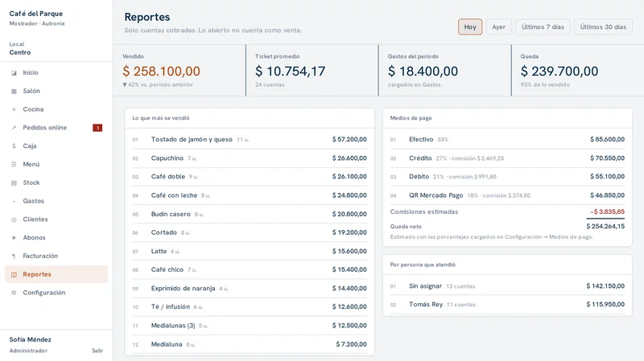Select the Té / infusión row
Screen dimensions: 644x361
tap(250, 307)
